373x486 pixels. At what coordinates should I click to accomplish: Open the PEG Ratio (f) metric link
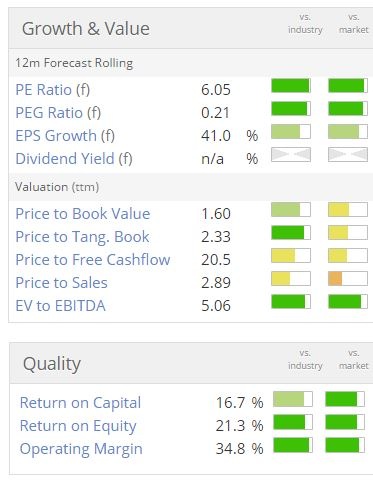coord(58,113)
